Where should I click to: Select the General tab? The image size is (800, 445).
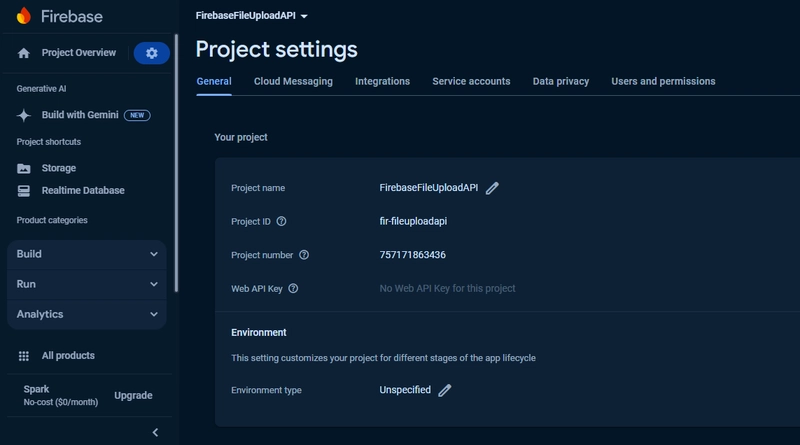coord(214,82)
